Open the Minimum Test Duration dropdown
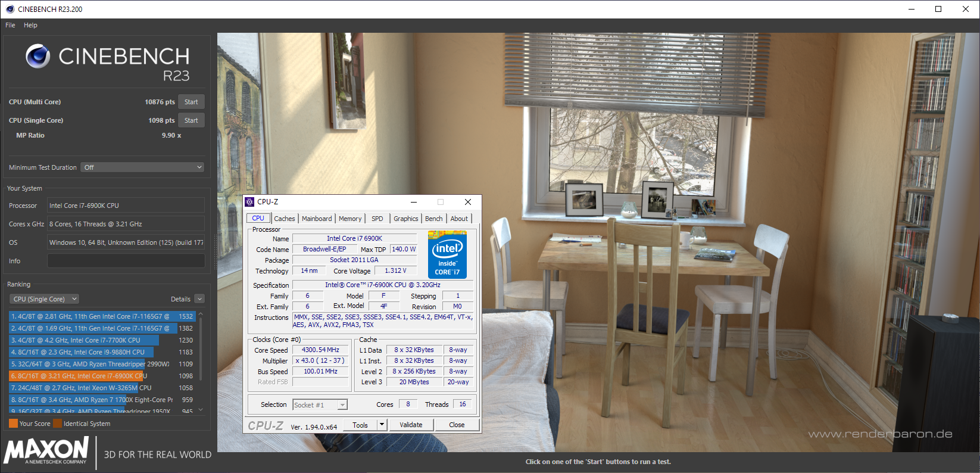Viewport: 980px width, 473px height. pyautogui.click(x=143, y=167)
